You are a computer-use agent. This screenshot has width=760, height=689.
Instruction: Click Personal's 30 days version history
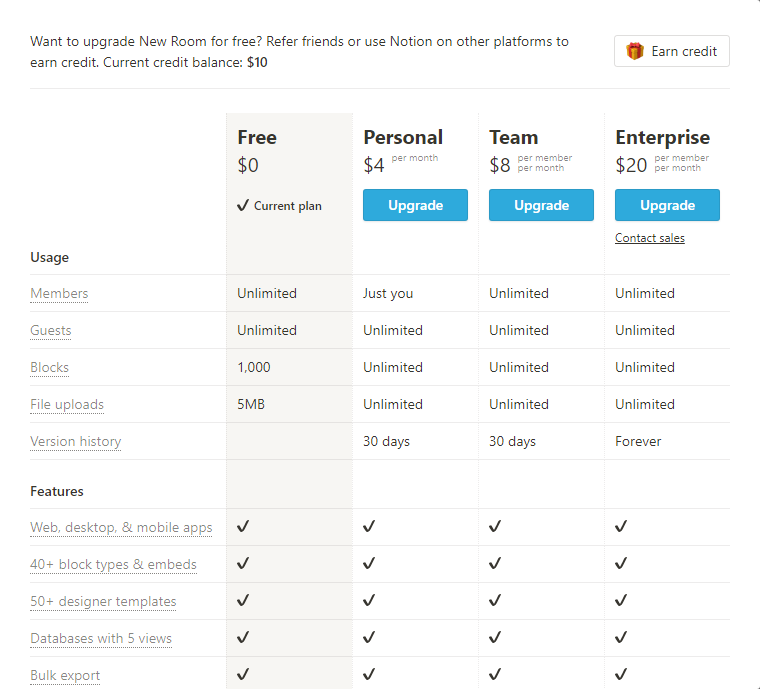tap(386, 441)
